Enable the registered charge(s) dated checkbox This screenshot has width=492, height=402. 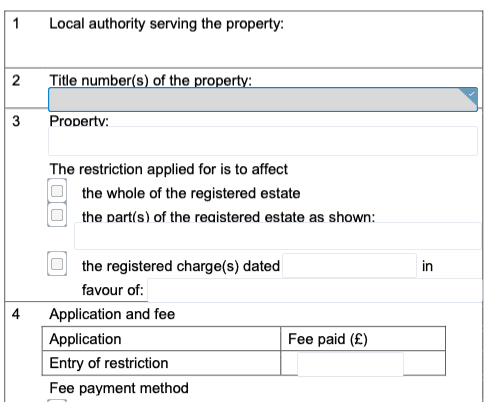(x=57, y=264)
